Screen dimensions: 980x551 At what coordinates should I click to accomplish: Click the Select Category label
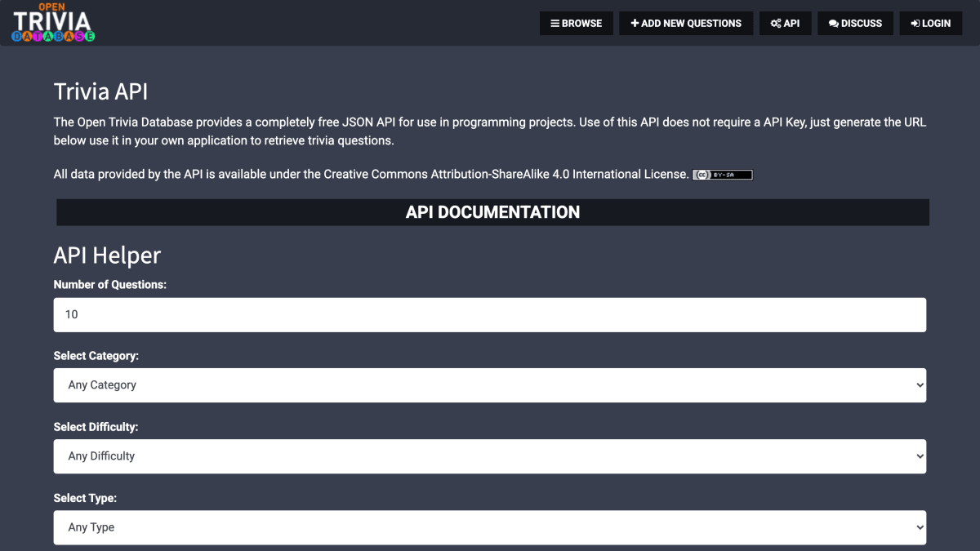96,356
